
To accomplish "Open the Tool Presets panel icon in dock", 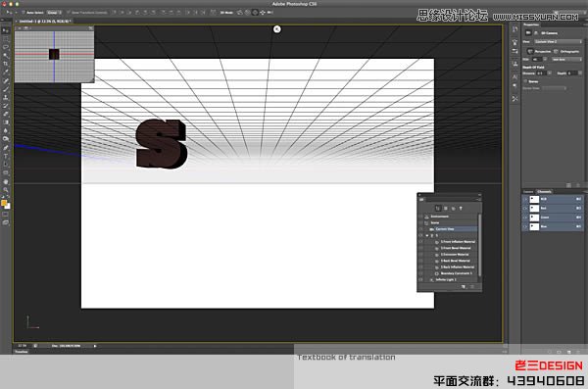I will tap(514, 99).
